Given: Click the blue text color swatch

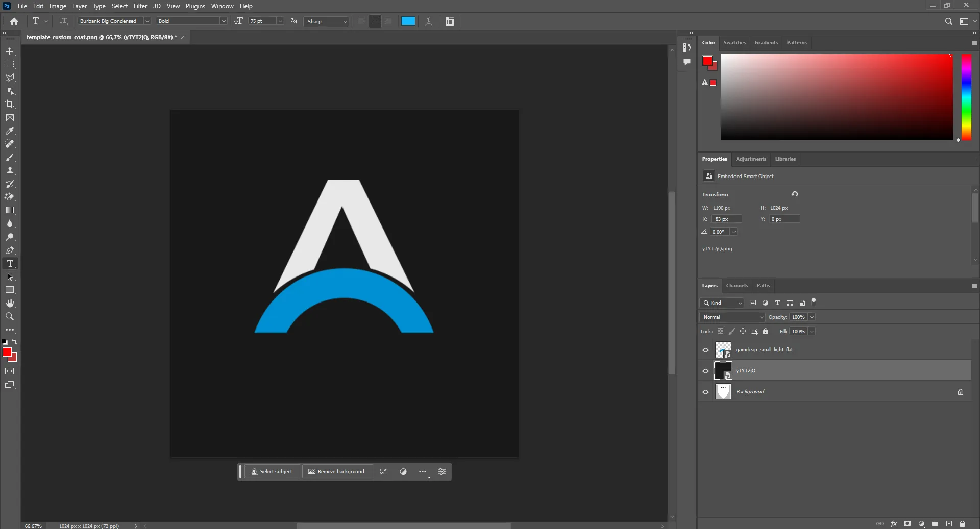Looking at the screenshot, I should pyautogui.click(x=408, y=21).
